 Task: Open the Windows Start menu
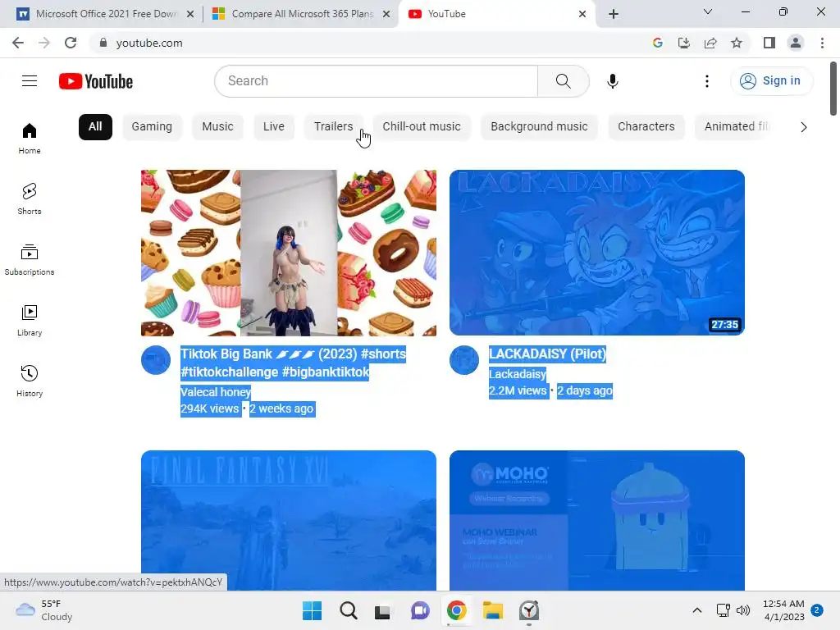pos(312,610)
